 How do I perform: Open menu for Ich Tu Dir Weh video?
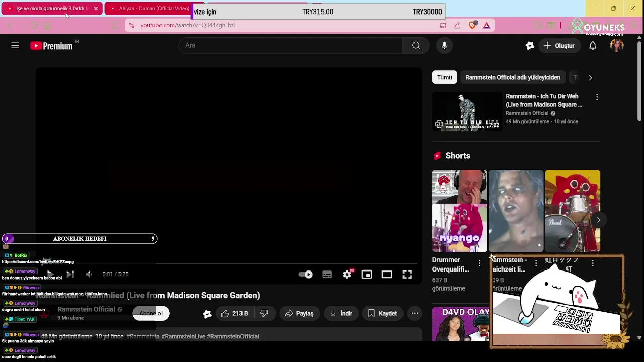(597, 97)
